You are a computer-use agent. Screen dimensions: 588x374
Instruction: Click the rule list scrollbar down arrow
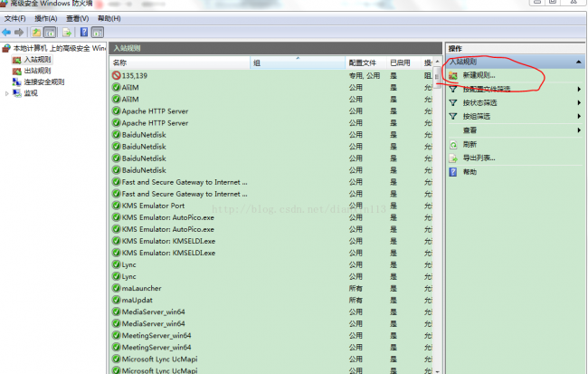[x=437, y=370]
